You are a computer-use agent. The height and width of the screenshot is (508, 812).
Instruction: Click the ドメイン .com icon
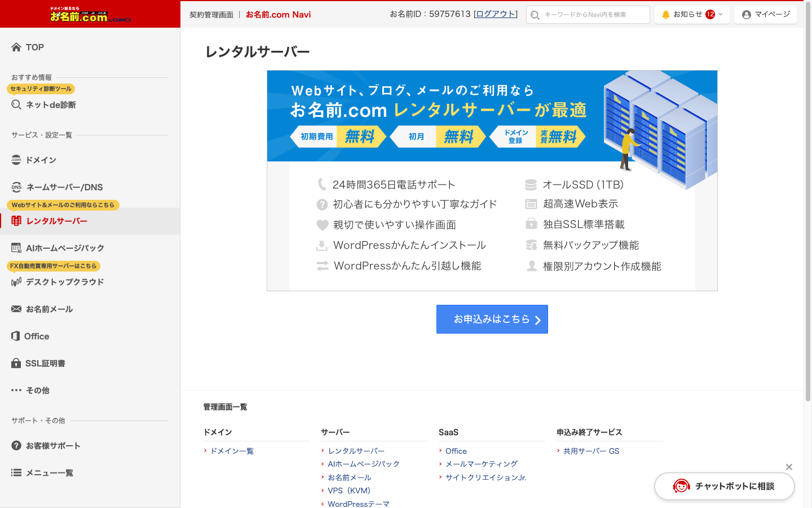coord(16,160)
